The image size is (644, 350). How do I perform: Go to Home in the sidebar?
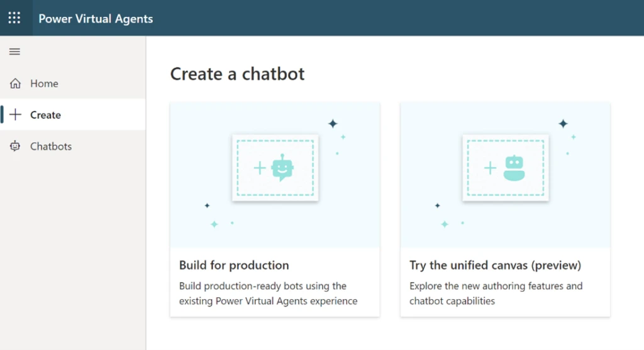click(x=44, y=84)
